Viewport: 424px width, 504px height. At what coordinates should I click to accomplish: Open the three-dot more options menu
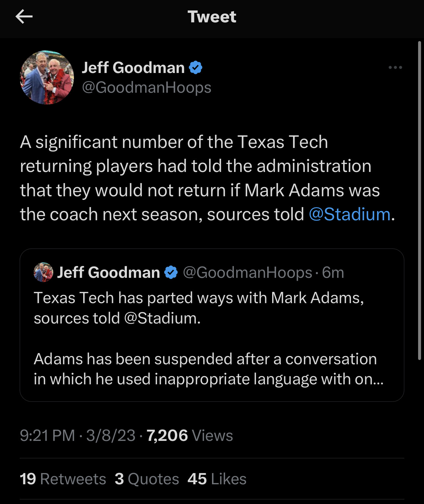[395, 68]
